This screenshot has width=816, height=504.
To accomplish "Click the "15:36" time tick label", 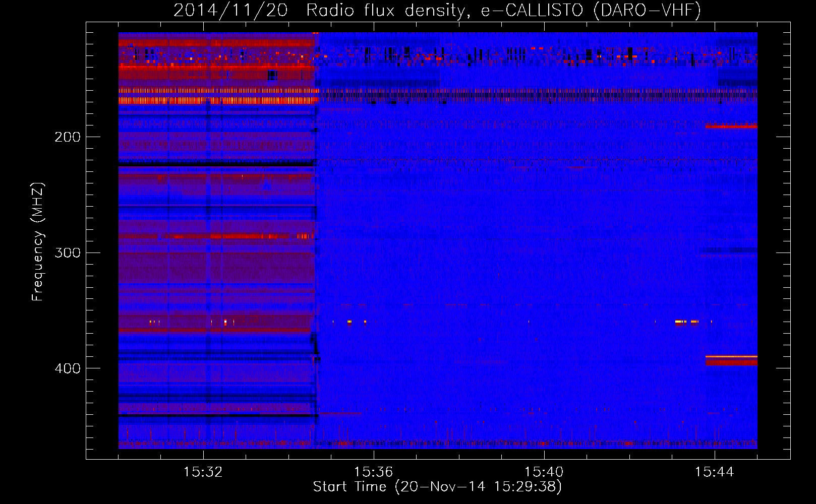I will [374, 472].
